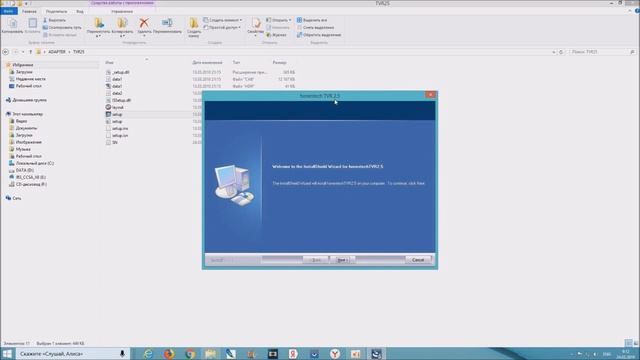
Task: Select Рабочий стол under Избранное
Action: click(29, 86)
